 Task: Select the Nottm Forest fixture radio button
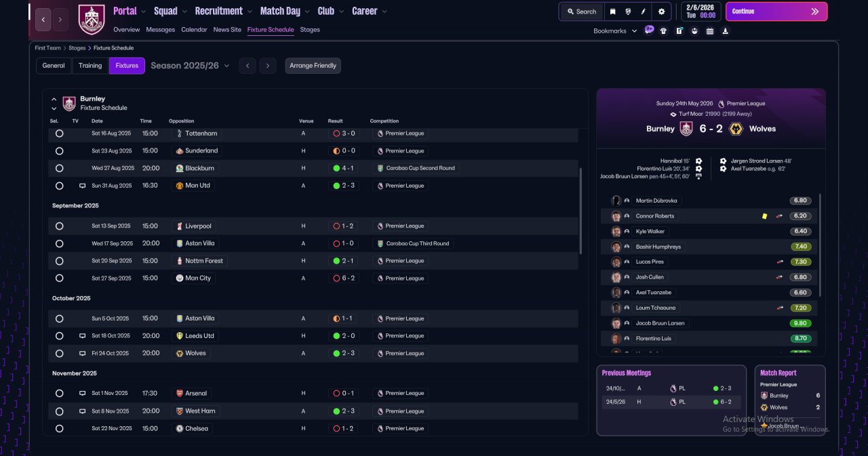[x=59, y=261]
